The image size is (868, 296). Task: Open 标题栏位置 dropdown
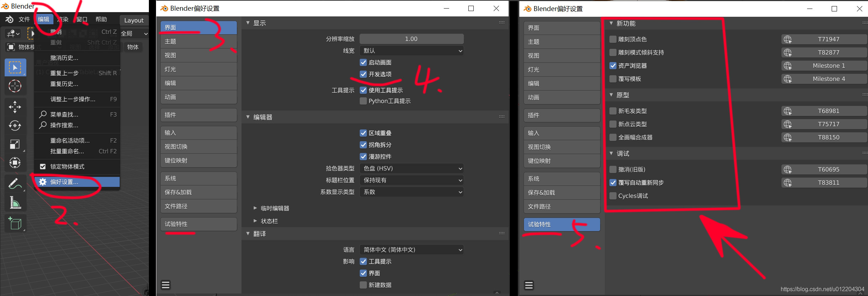point(412,180)
